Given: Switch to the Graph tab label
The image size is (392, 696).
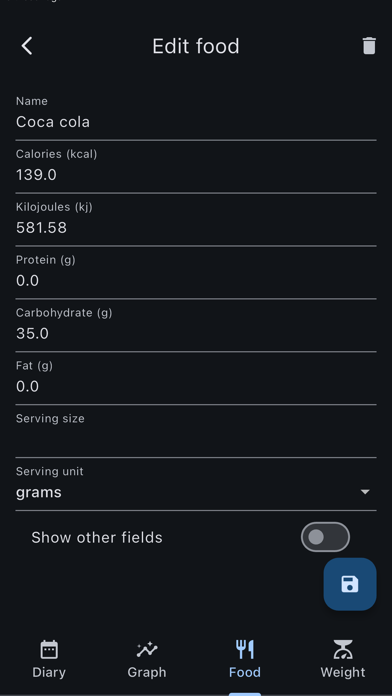Looking at the screenshot, I should tap(147, 672).
